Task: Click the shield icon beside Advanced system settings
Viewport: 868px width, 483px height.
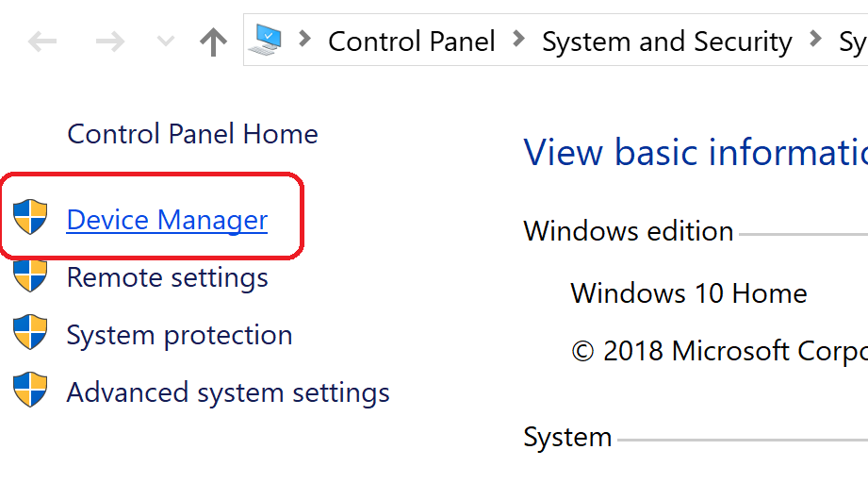Action: [30, 390]
